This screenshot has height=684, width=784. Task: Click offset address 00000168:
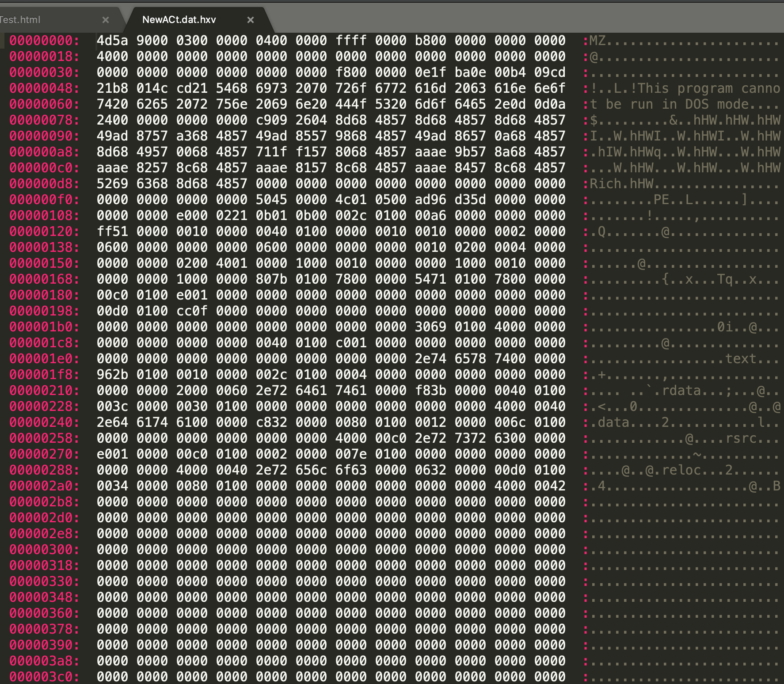(x=44, y=279)
